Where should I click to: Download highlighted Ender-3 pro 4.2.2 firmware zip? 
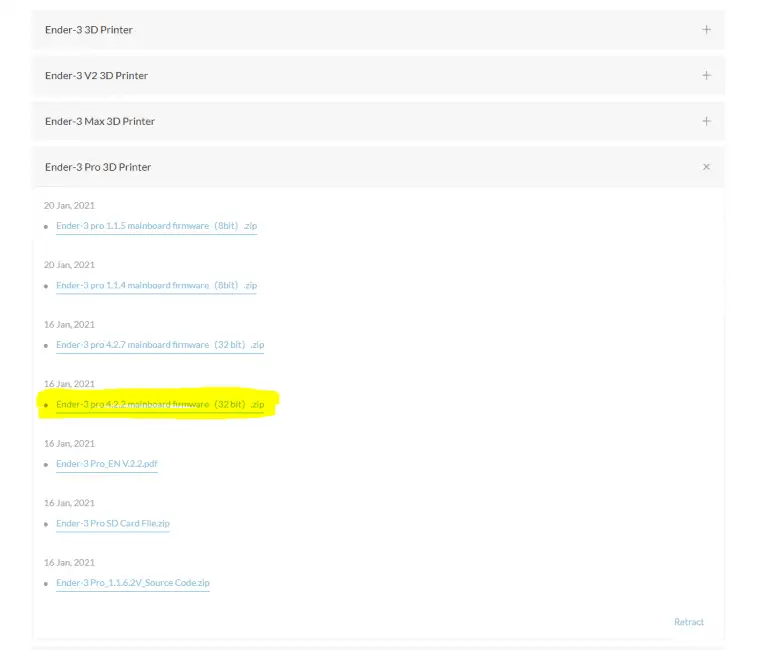160,405
